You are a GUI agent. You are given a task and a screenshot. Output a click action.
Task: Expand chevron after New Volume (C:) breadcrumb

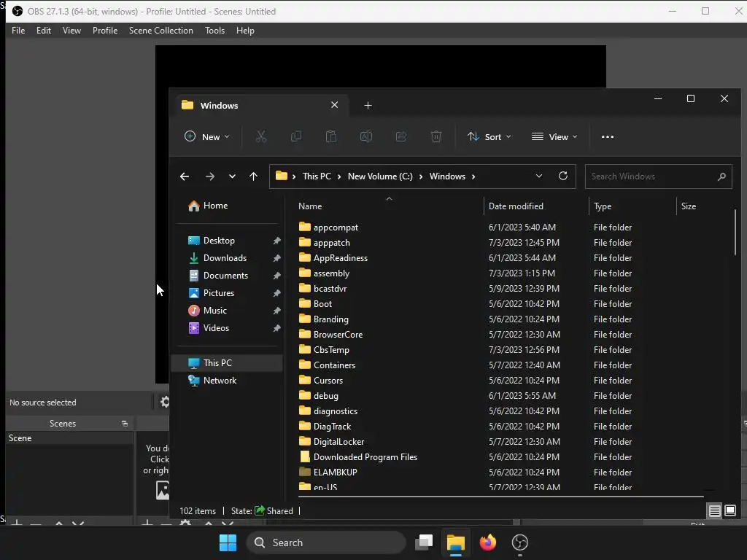[421, 176]
